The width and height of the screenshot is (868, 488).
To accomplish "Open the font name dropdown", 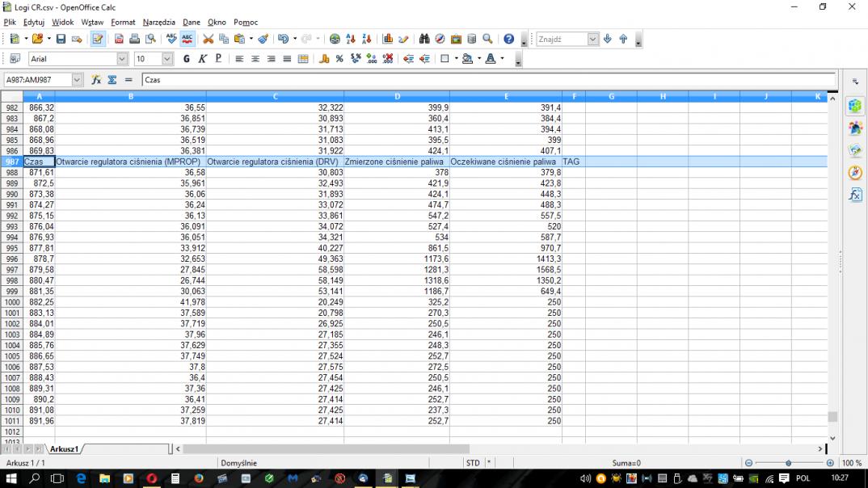I will coord(122,59).
